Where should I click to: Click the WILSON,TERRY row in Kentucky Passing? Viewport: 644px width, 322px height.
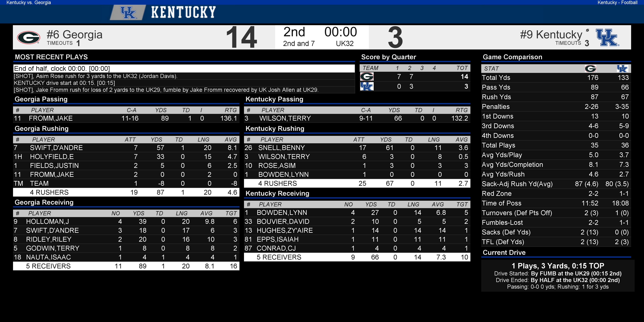357,118
